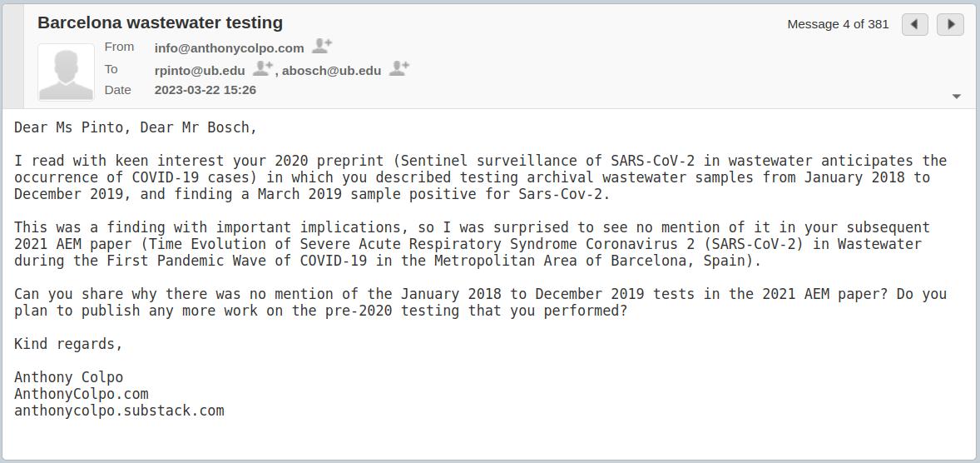Click the Message 4 of 381 counter
Viewport: 980px width, 463px height.
[838, 24]
